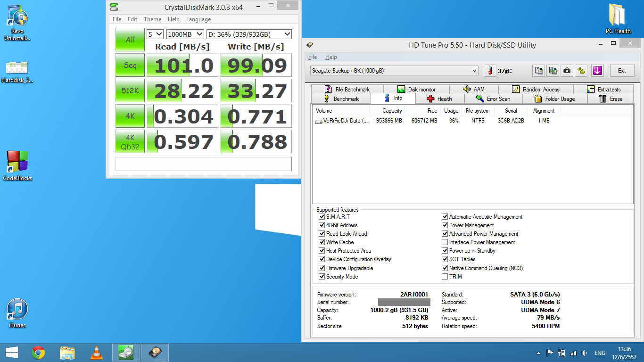The height and width of the screenshot is (362, 644).
Task: Copy screenshot to clipboard icon in HD Tune
Action: 553,71
